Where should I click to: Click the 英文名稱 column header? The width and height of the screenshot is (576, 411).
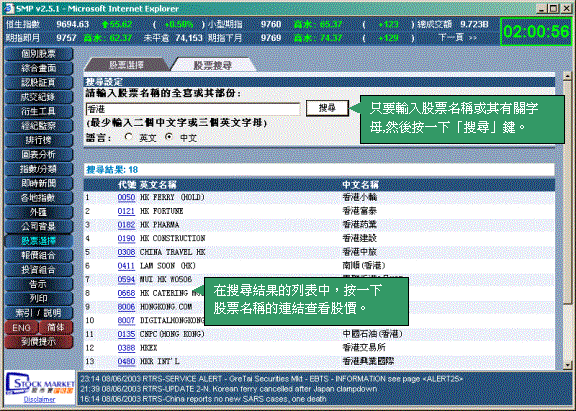(158, 185)
